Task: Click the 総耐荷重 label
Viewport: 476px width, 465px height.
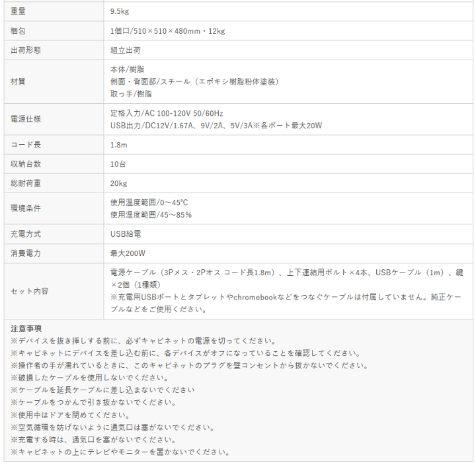Action: 26,183
